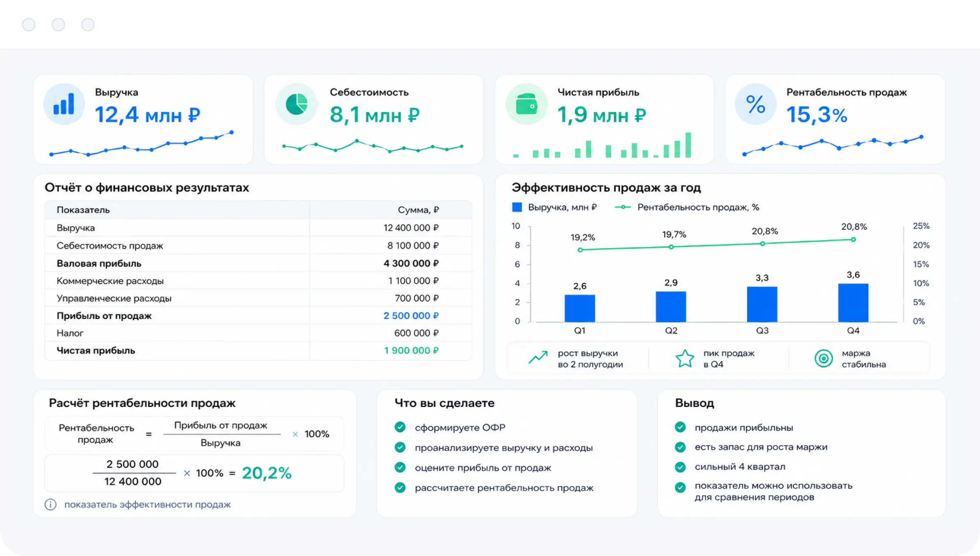Screen dimensions: 980x556
Task: Click the Q4 revenue bar
Action: pyautogui.click(x=853, y=303)
